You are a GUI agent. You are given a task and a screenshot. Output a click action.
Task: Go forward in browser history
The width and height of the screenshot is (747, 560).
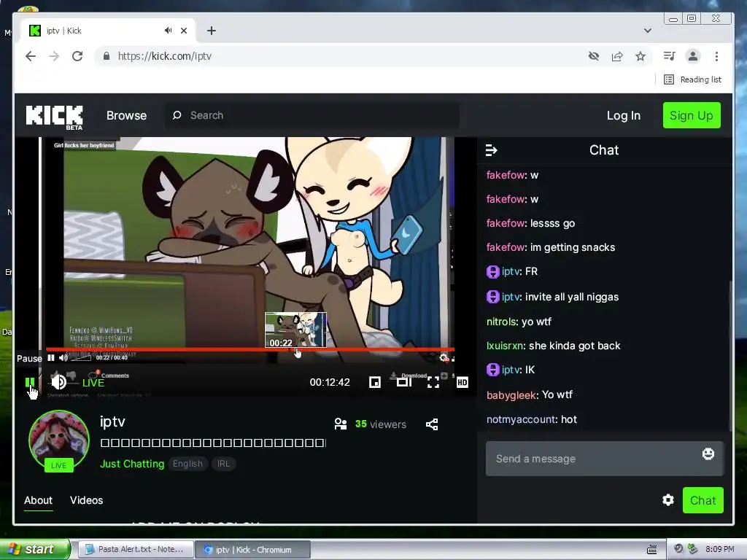[54, 56]
